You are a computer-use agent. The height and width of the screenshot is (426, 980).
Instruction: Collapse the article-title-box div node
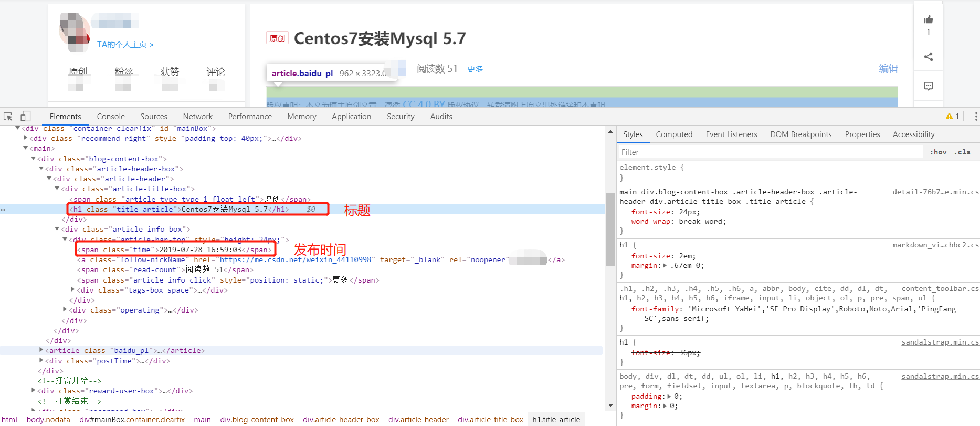[57, 189]
